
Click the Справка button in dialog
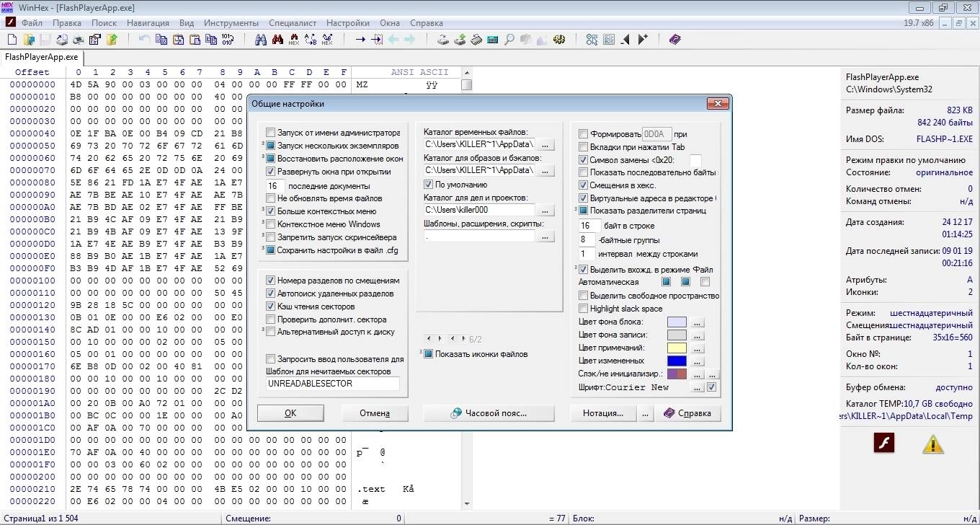tap(687, 413)
